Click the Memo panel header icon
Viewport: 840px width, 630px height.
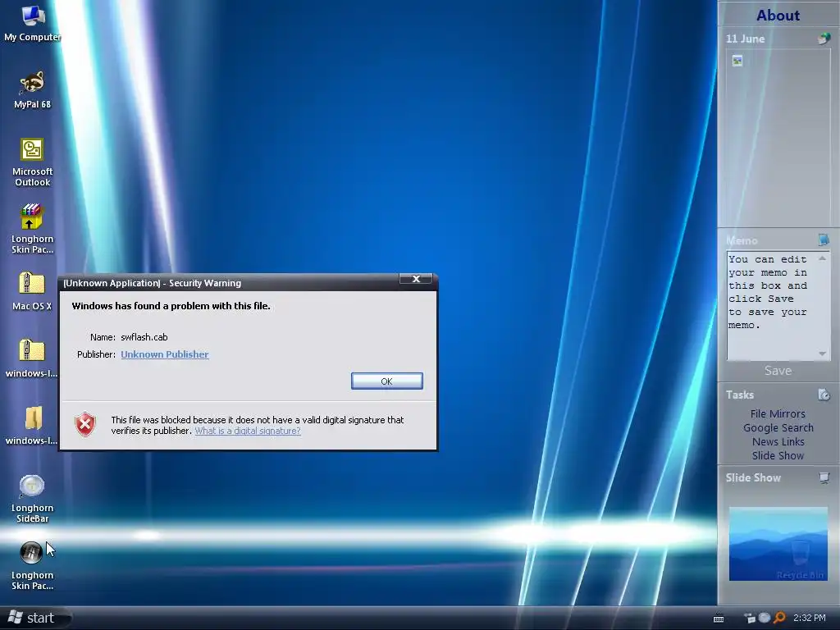824,240
